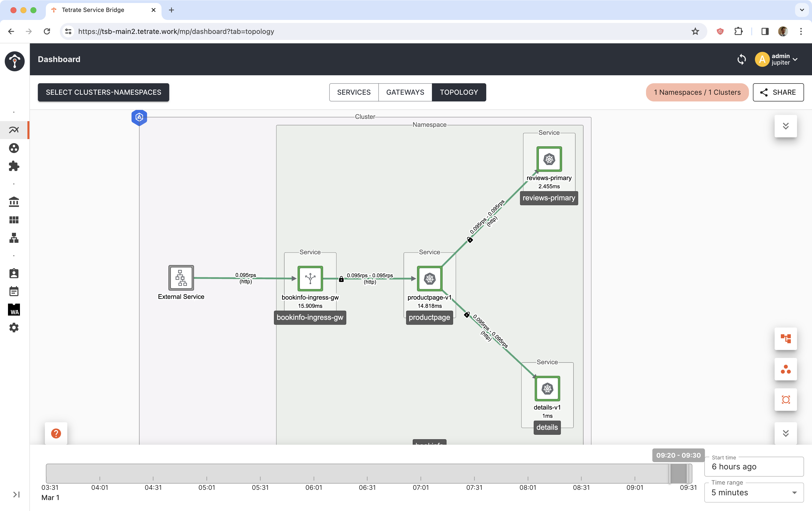Click the Start time field
The width and height of the screenshot is (812, 511).
tap(754, 466)
